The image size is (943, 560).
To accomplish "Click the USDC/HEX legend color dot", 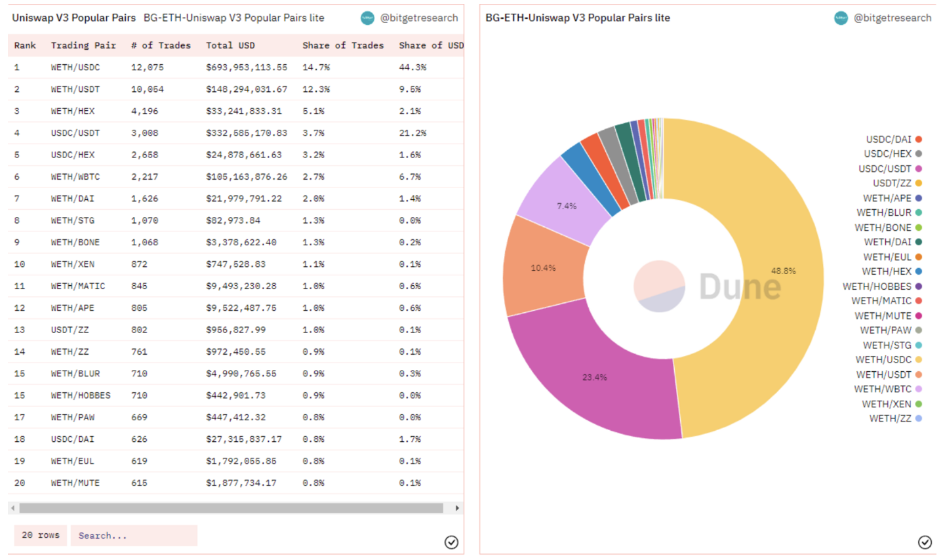I will (919, 153).
